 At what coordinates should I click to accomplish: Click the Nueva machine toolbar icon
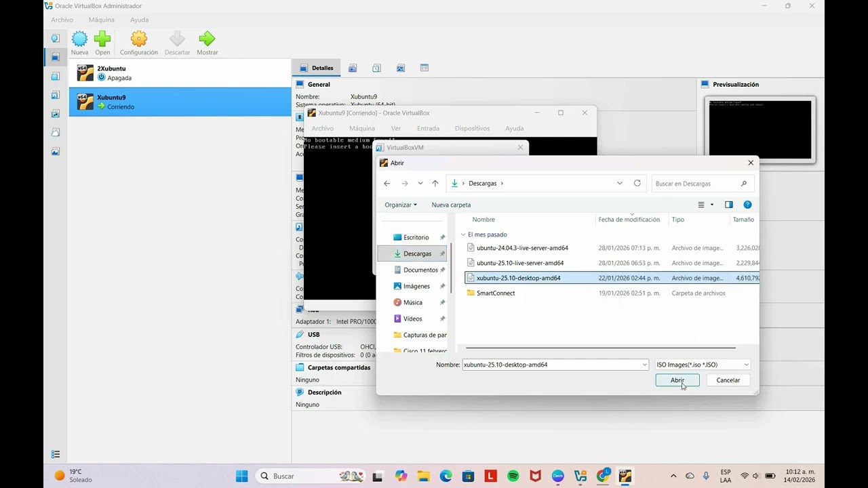tap(79, 43)
